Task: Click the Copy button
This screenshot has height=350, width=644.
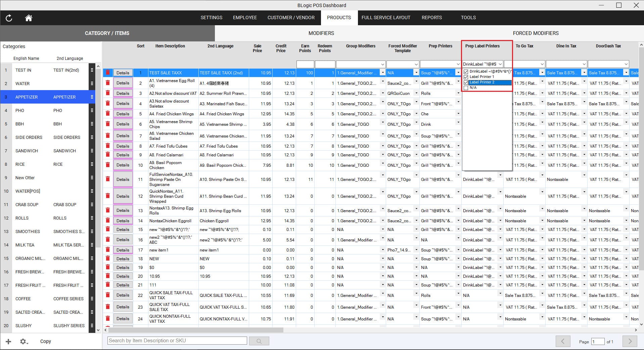Action: tap(46, 341)
